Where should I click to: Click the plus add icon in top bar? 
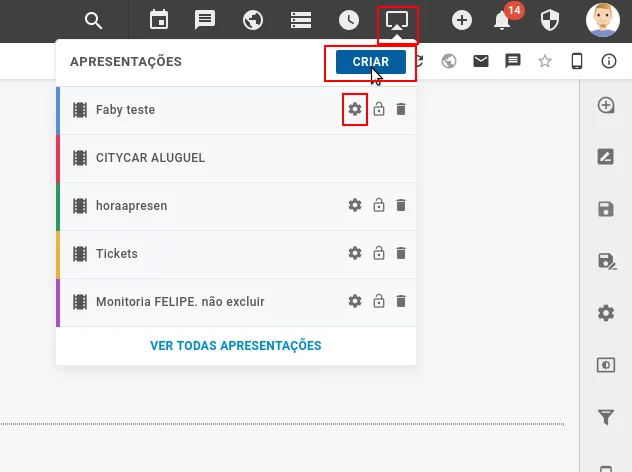click(462, 20)
